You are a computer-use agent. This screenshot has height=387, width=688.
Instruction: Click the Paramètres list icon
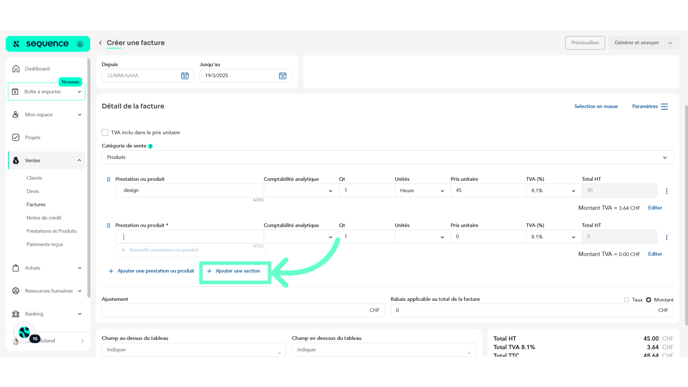[664, 107]
